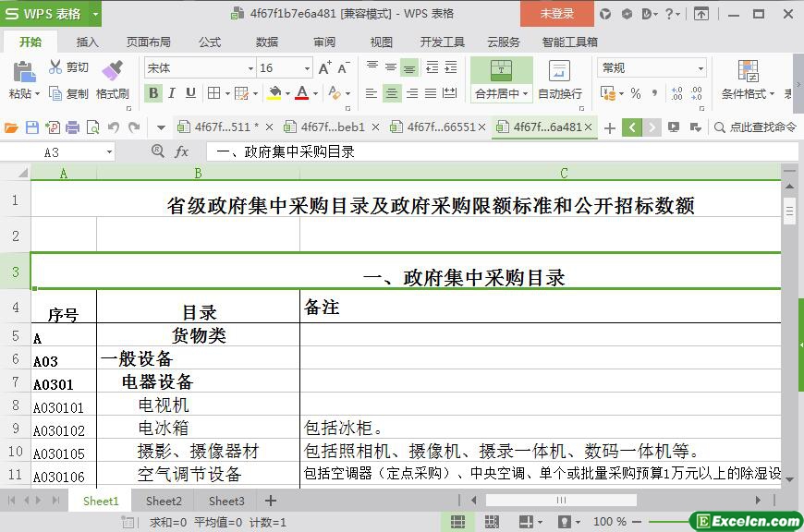Switch to the 插入 (Insert) ribbon tab
Screen dimensions: 804x532
[87, 42]
